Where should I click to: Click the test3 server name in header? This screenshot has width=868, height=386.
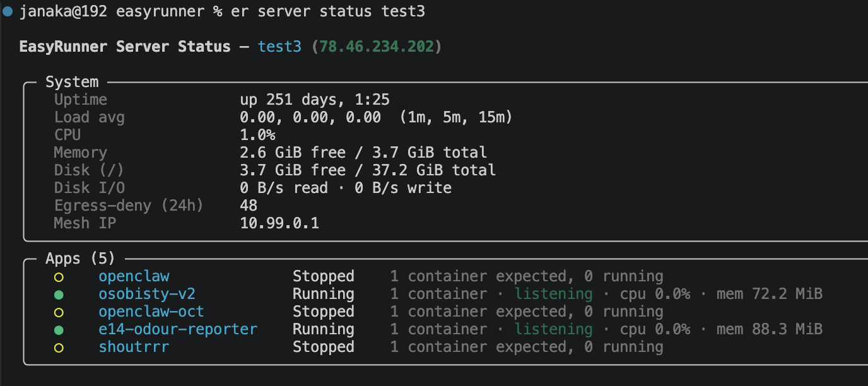tap(279, 47)
